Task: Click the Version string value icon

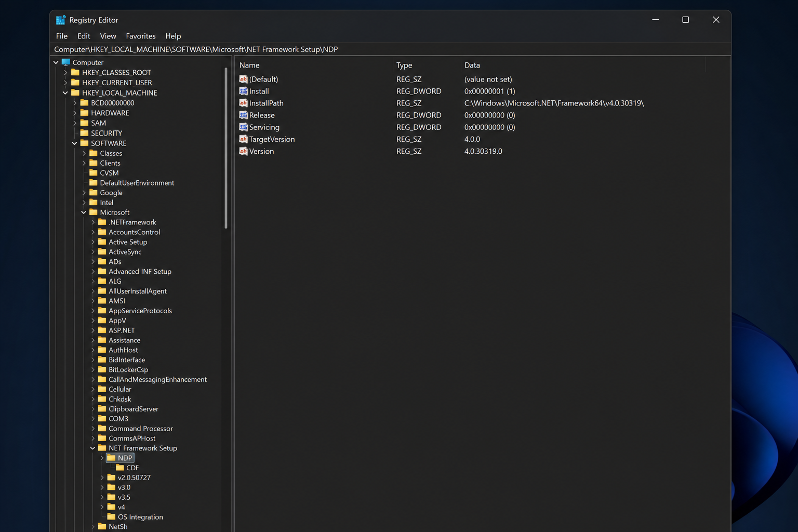Action: 243,151
